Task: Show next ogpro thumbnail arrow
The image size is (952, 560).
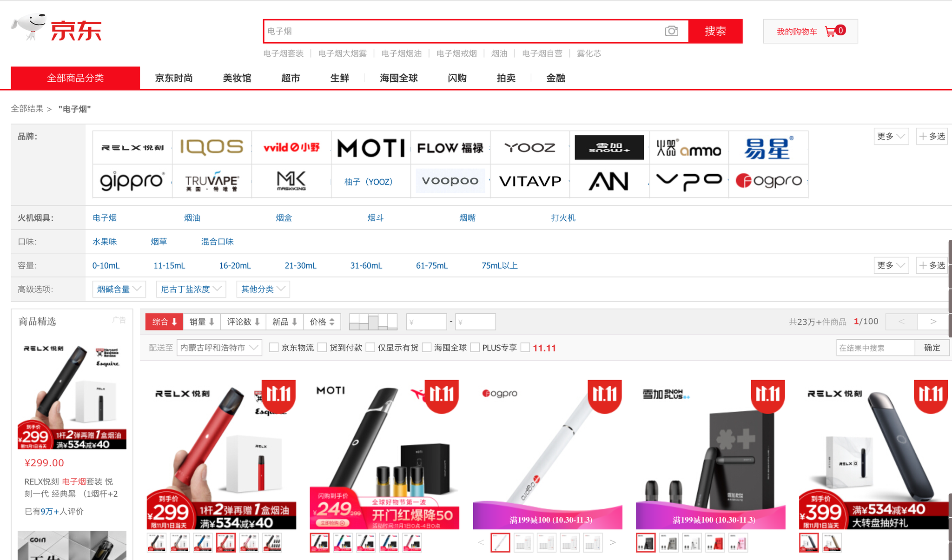Action: tap(613, 542)
